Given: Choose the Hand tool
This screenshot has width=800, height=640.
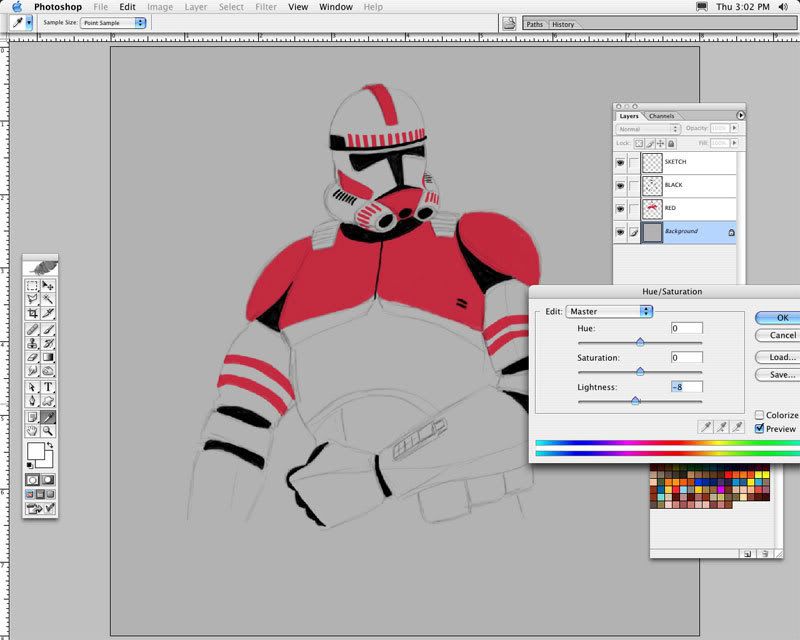Looking at the screenshot, I should pyautogui.click(x=32, y=431).
